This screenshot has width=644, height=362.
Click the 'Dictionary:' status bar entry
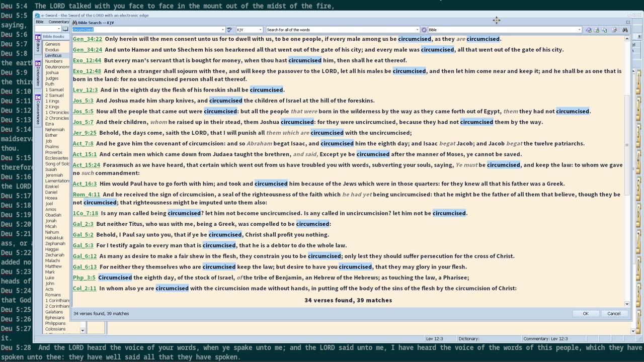[469, 339]
